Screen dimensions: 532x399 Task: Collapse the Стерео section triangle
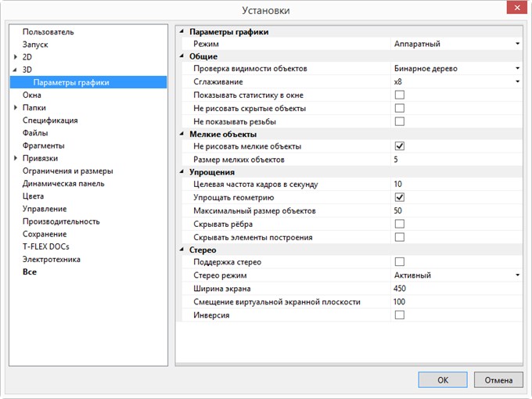182,250
